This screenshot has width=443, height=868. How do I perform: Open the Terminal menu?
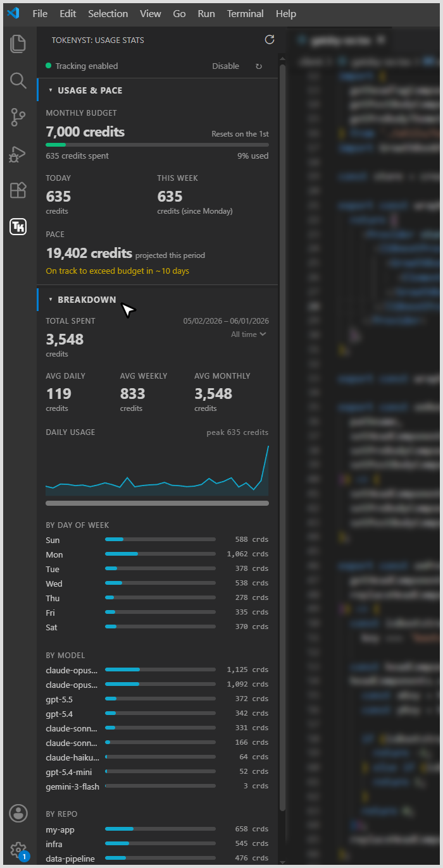[x=246, y=13]
